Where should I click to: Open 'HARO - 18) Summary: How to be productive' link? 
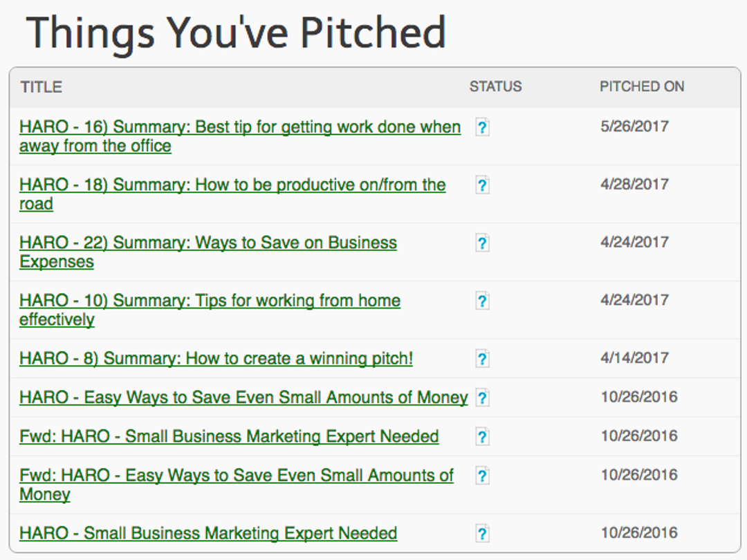pyautogui.click(x=232, y=194)
